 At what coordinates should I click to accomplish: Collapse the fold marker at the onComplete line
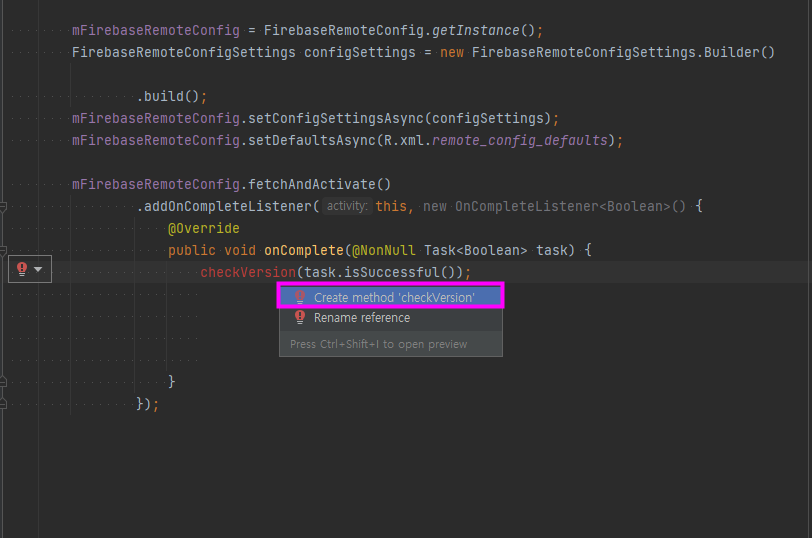[x=3, y=251]
